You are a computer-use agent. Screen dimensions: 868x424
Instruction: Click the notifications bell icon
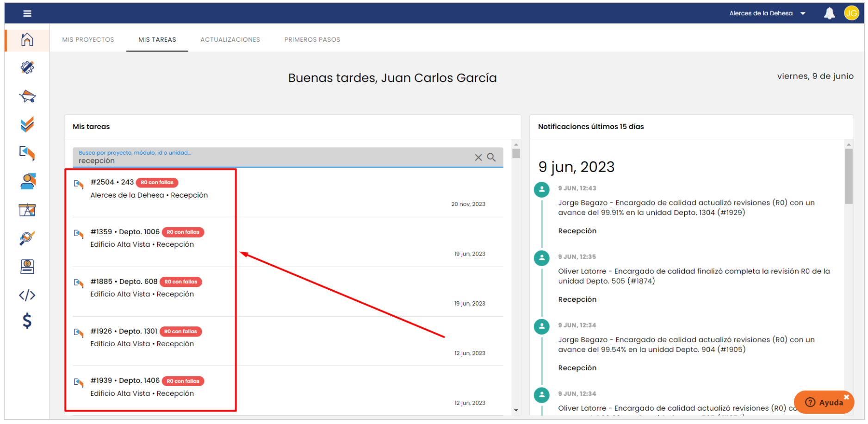pos(829,13)
